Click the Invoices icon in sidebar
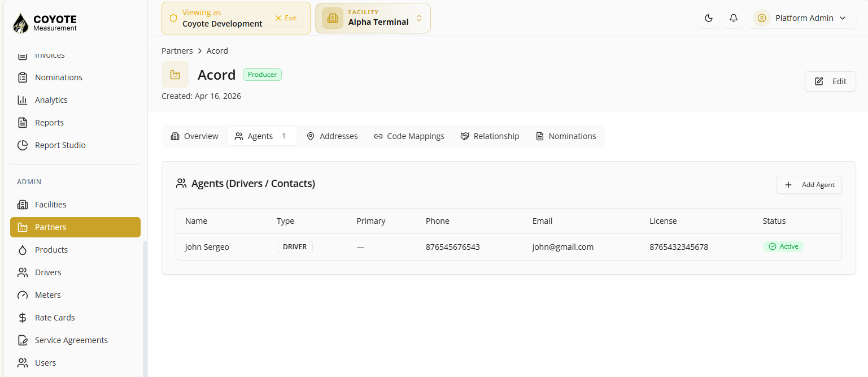The width and height of the screenshot is (868, 377). click(23, 55)
